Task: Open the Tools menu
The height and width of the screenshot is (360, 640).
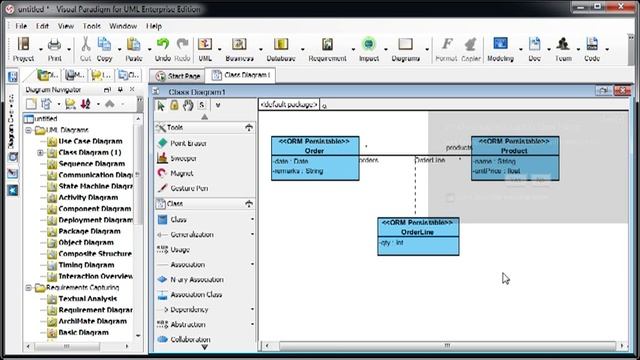Action: point(91,26)
